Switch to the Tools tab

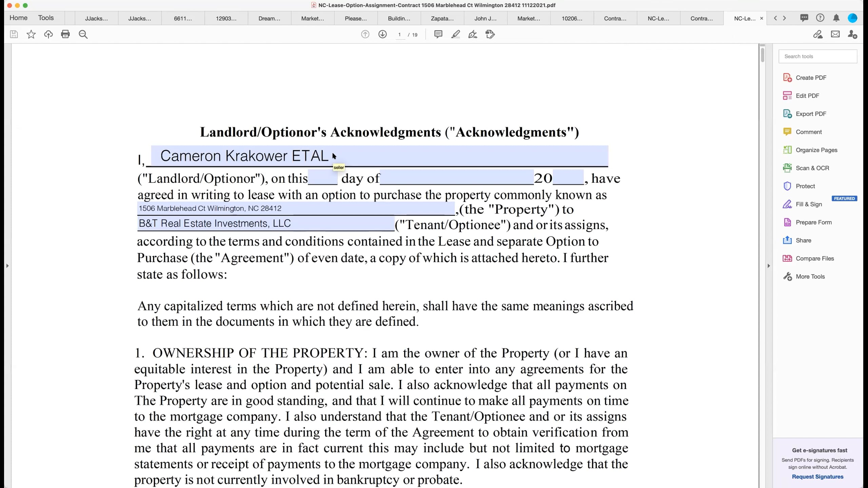pyautogui.click(x=46, y=18)
